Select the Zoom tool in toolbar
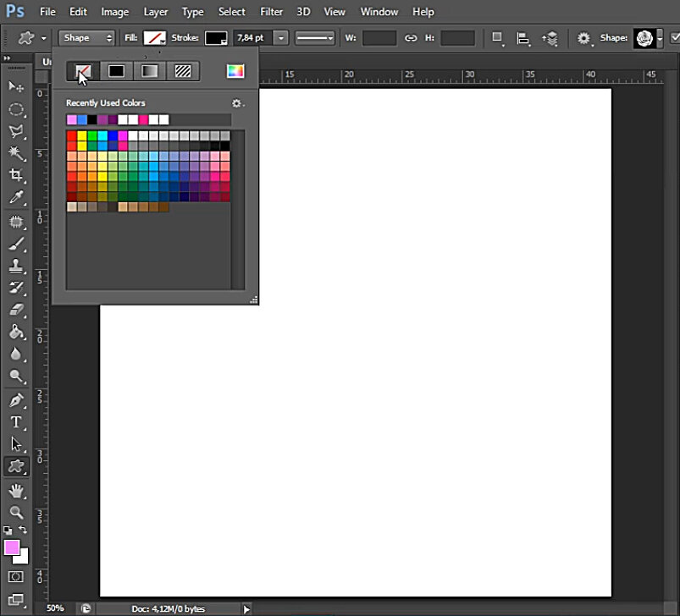Viewport: 680px width, 616px height. click(x=16, y=512)
